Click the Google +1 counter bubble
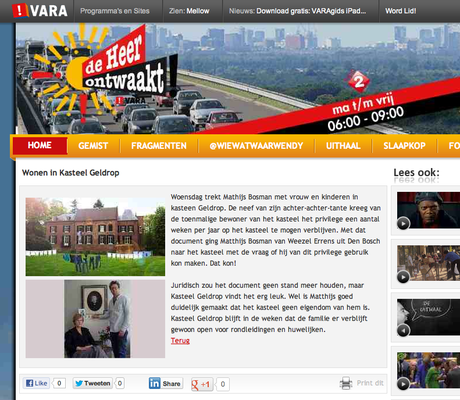This screenshot has height=400, width=460. pyautogui.click(x=223, y=384)
